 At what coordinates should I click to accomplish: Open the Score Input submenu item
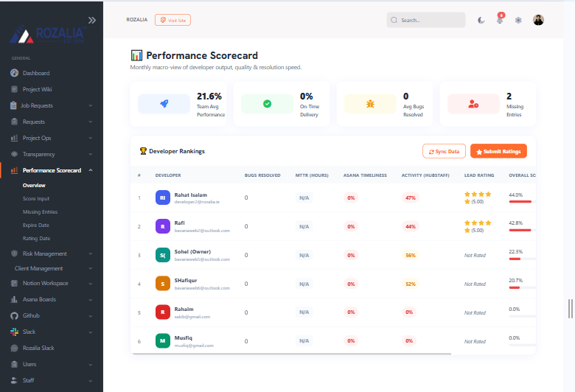[x=36, y=198]
